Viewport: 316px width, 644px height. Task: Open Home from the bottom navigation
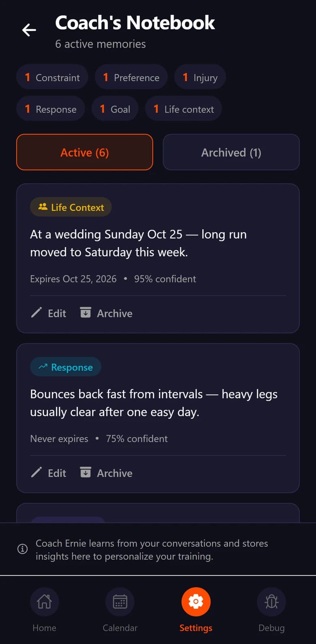tap(44, 601)
